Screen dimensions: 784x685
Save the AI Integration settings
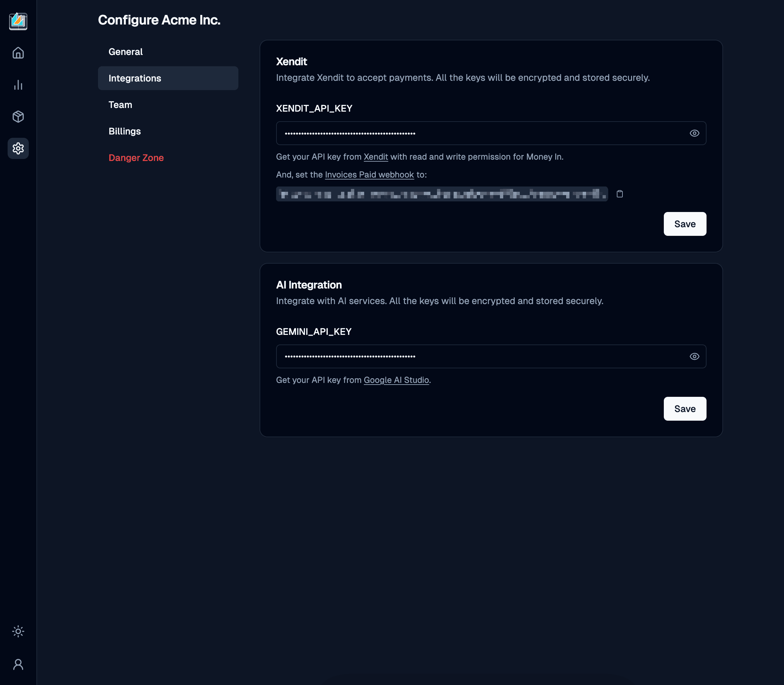685,409
